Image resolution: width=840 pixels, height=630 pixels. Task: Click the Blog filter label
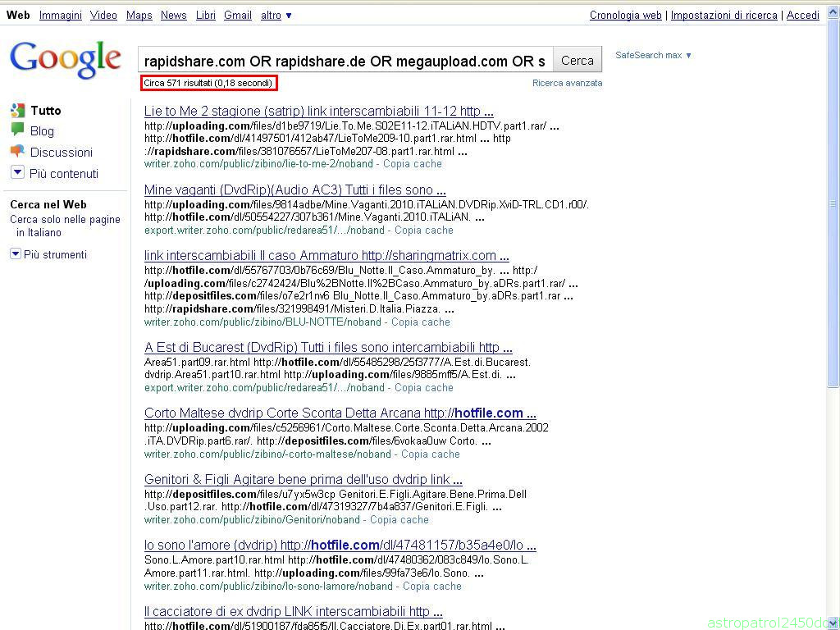pyautogui.click(x=43, y=130)
